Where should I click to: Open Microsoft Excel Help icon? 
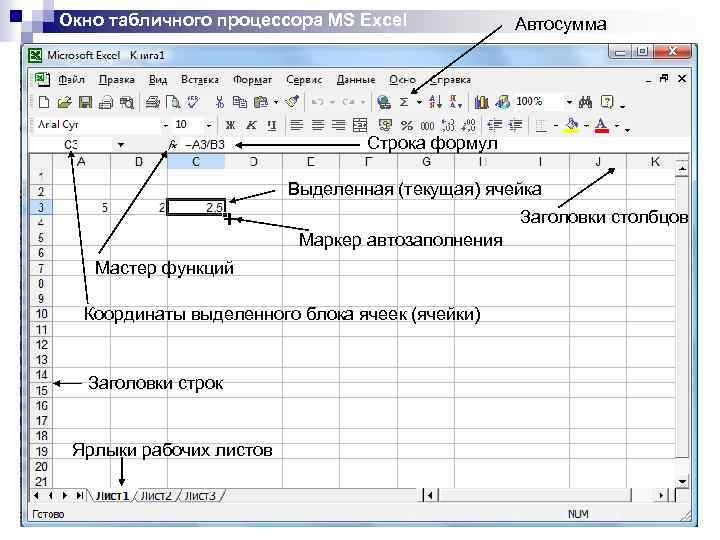pos(607,102)
